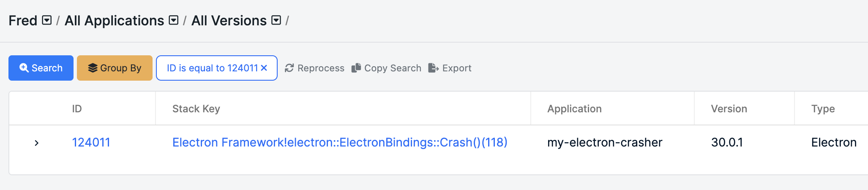Screen dimensions: 868x190
Task: Expand row 124011 with the chevron
Action: tap(37, 143)
